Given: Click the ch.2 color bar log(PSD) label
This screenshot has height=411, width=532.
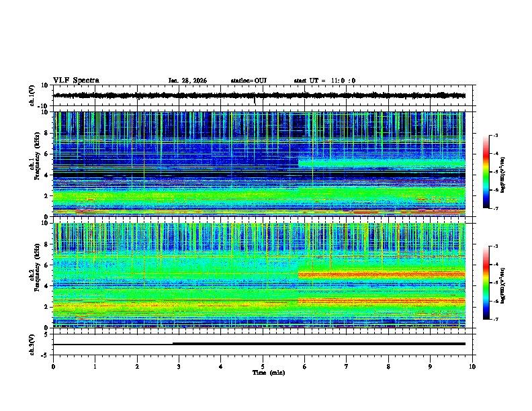Looking at the screenshot, I should point(503,285).
